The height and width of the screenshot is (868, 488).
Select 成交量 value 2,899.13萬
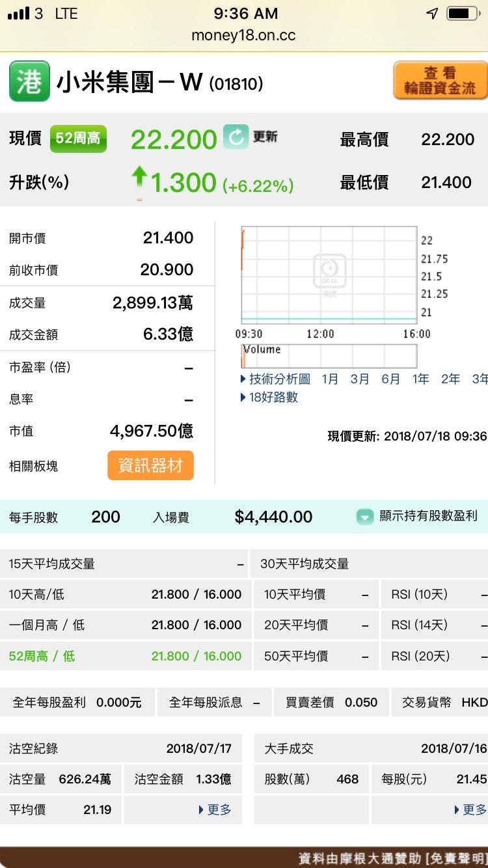pyautogui.click(x=153, y=303)
